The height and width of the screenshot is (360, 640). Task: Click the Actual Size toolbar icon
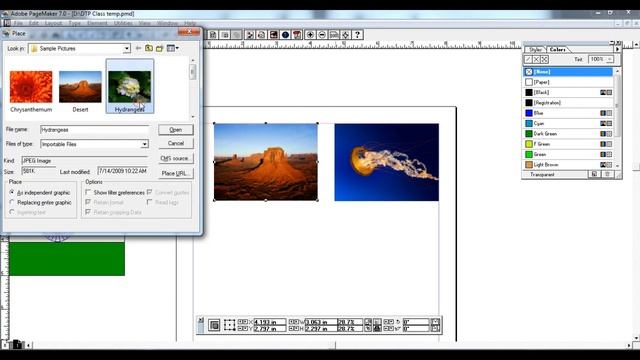click(334, 35)
